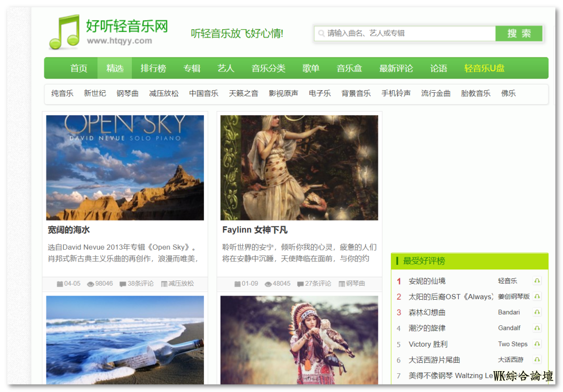The image size is (563, 392).
Task: Choose the 新世纪 category link
Action: (x=95, y=94)
